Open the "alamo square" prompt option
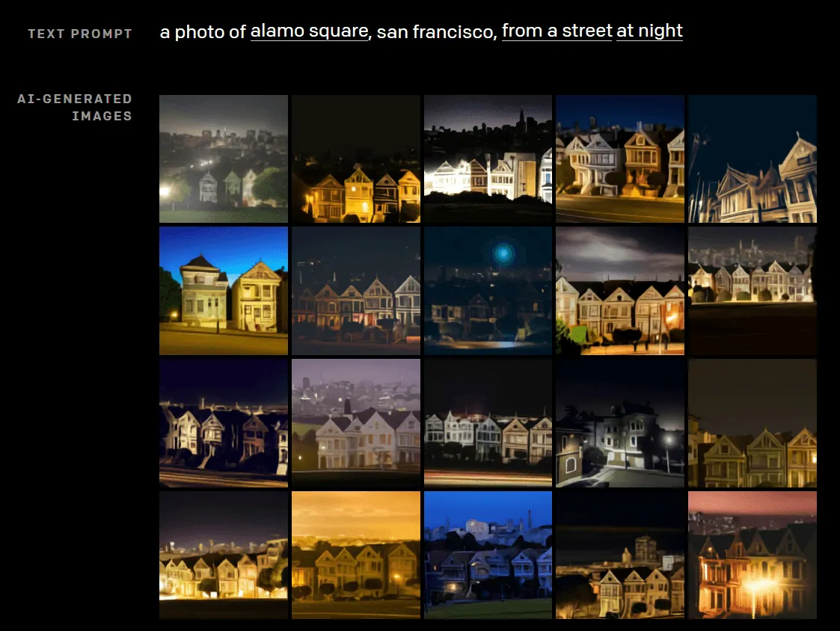This screenshot has width=840, height=631. pyautogui.click(x=309, y=31)
